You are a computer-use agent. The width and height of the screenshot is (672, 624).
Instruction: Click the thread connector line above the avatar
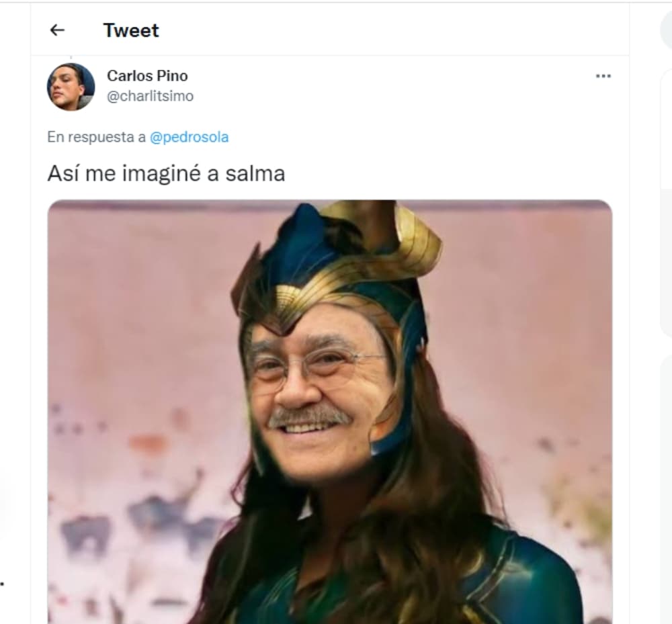[71, 58]
